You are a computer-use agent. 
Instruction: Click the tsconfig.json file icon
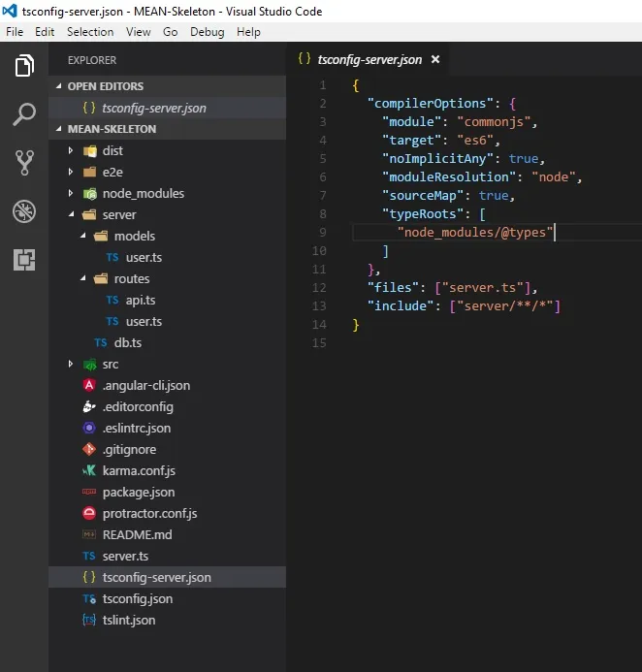89,598
